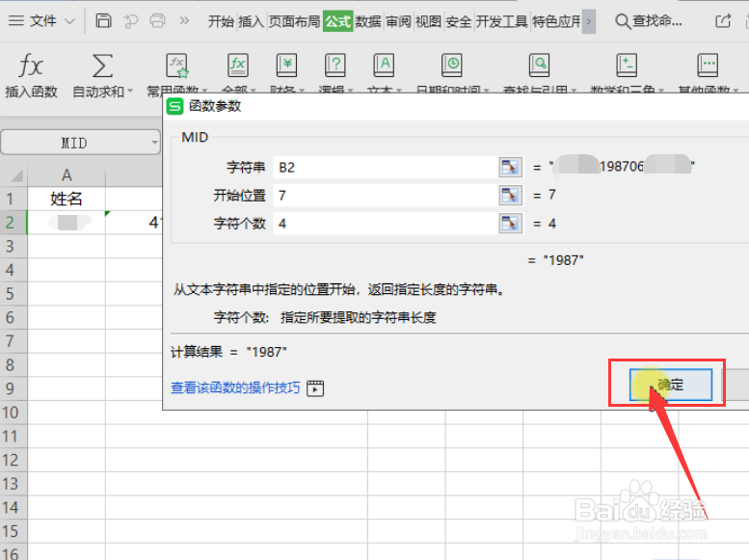This screenshot has width=749, height=560.
Task: Open the 查看该函数的操作技巧 link
Action: pyautogui.click(x=235, y=387)
